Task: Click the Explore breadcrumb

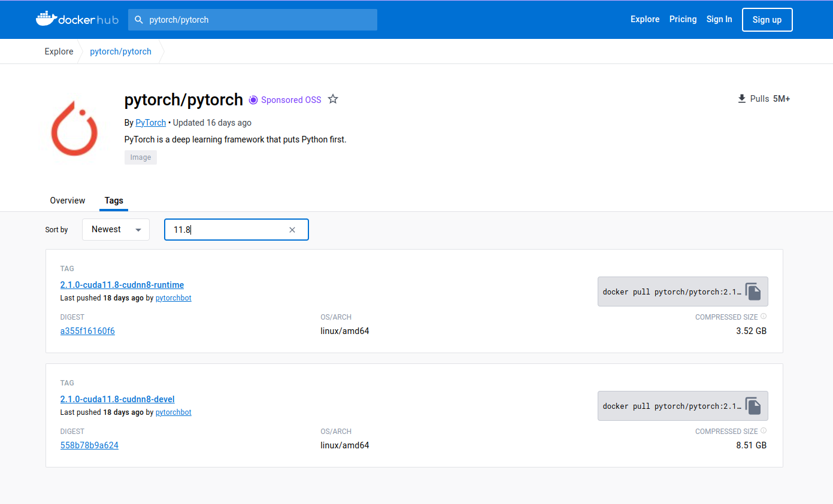Action: [59, 51]
